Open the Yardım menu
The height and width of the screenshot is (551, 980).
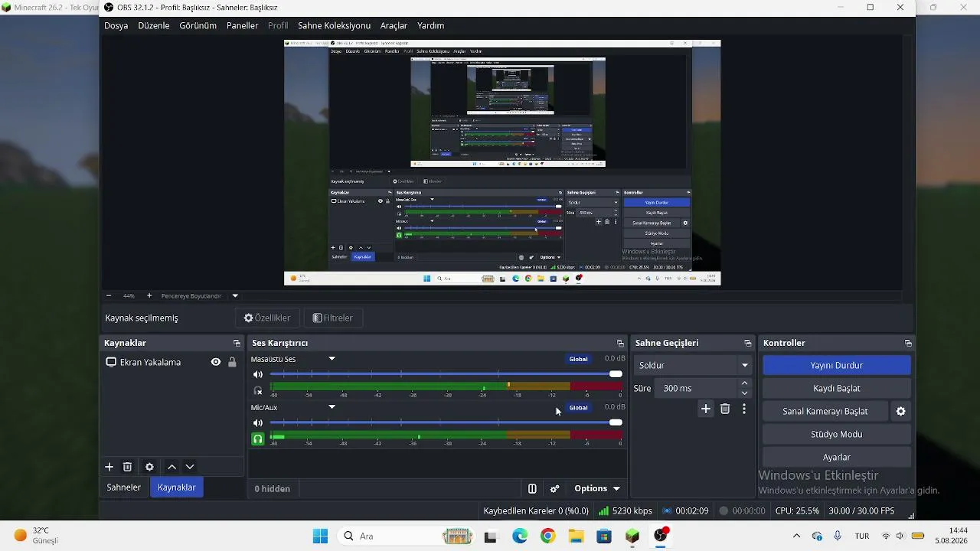point(431,25)
